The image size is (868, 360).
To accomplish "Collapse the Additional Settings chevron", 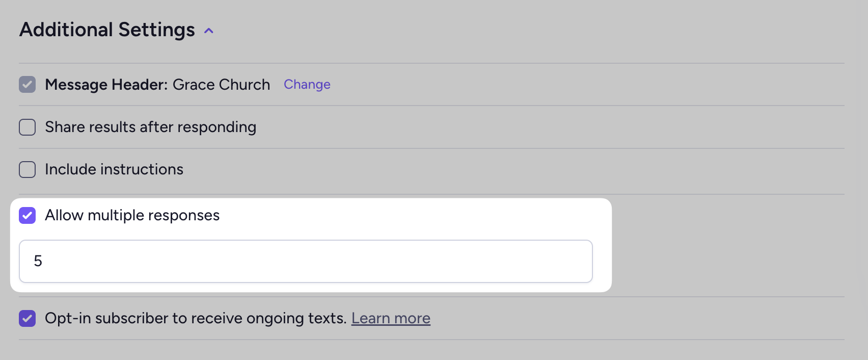I will tap(209, 31).
